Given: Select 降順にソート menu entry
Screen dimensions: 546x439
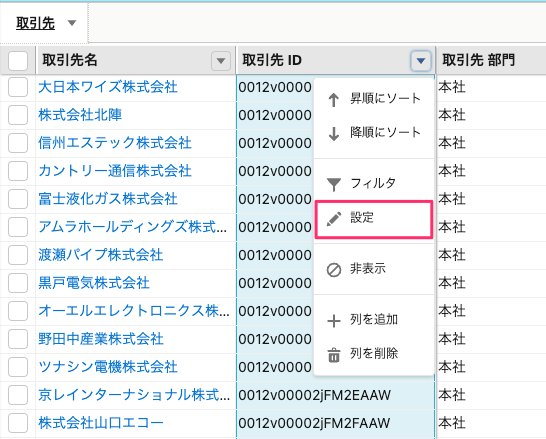Looking at the screenshot, I should point(374,133).
